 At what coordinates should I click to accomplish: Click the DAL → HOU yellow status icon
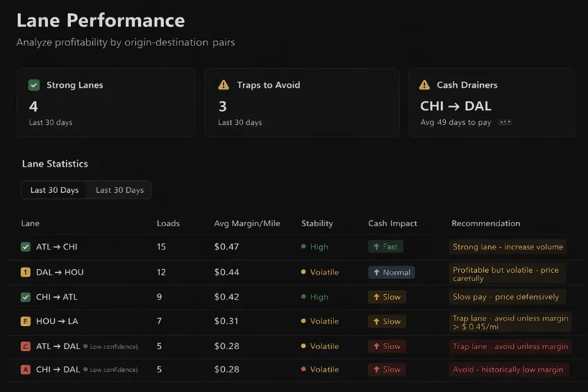(26, 273)
